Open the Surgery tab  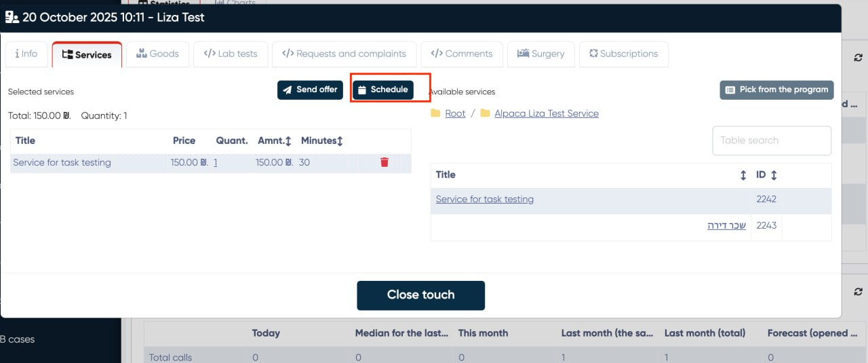click(540, 54)
